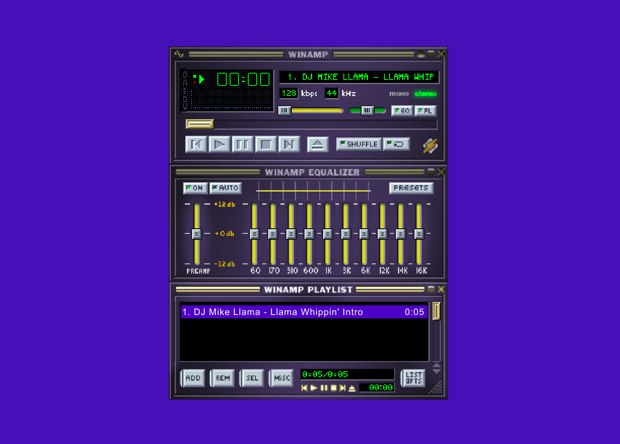
Task: Click the playlist mini Next track icon
Action: pos(343,388)
